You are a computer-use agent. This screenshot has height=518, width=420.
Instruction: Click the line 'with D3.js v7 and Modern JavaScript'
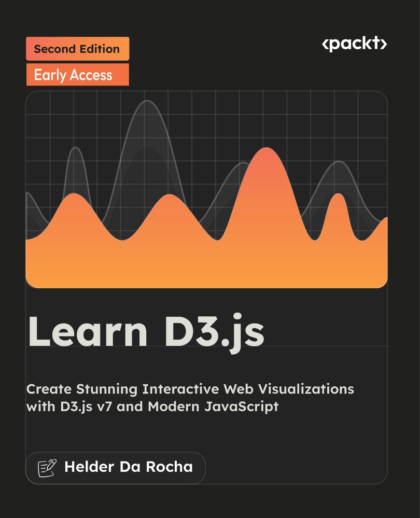(152, 407)
